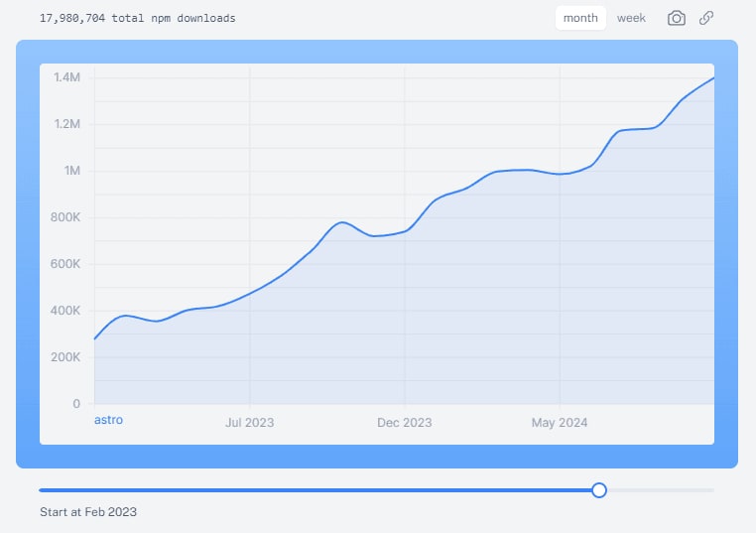Click the 200K y-axis label
This screenshot has width=756, height=533.
(64, 357)
